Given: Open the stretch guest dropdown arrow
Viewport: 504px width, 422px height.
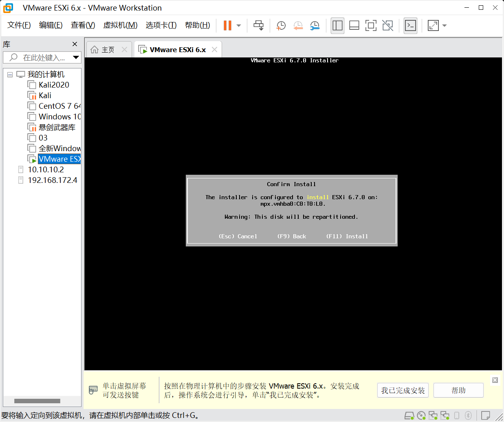Looking at the screenshot, I should pyautogui.click(x=445, y=26).
